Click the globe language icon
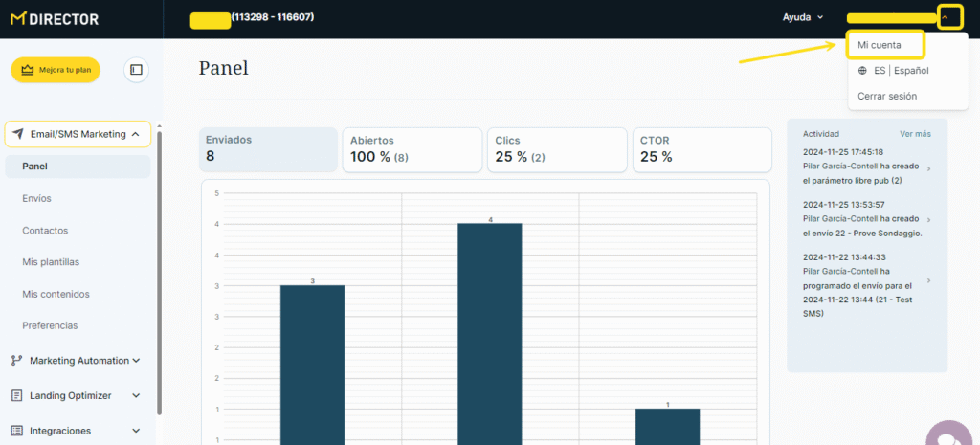Viewport: 980px width, 445px height. pos(862,71)
